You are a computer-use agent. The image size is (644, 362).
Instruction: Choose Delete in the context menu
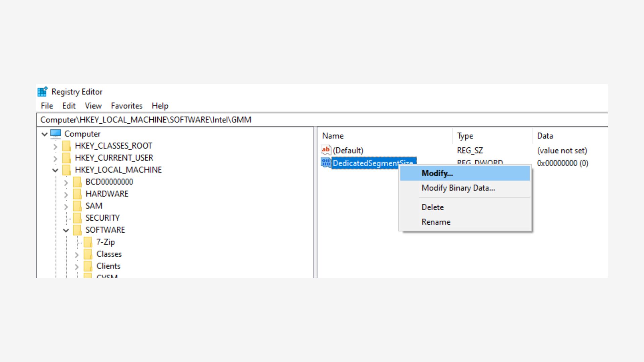(x=432, y=207)
